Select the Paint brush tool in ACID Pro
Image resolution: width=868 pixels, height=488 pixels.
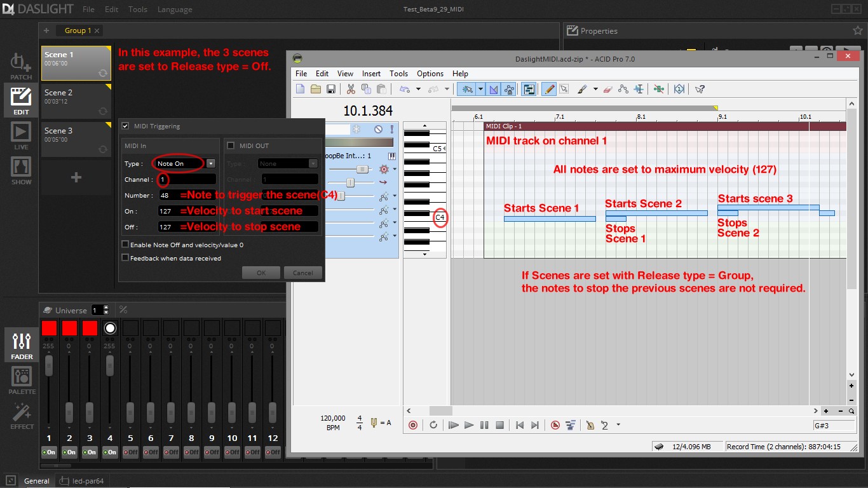pos(581,90)
